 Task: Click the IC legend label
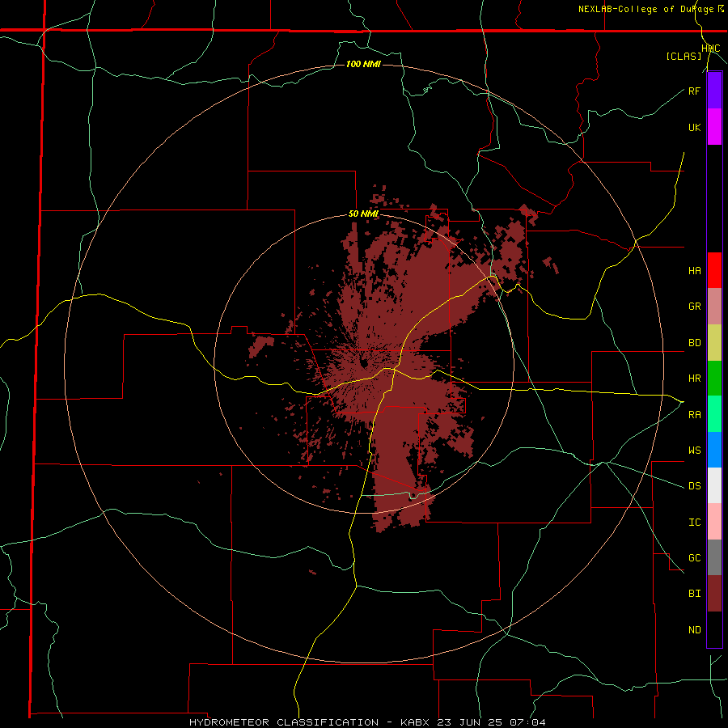click(694, 523)
